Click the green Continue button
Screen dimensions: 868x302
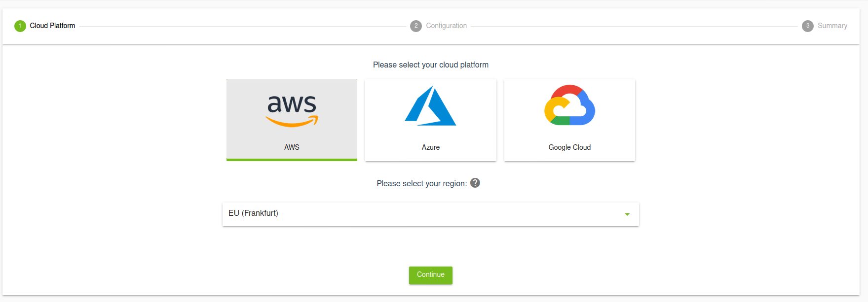(431, 275)
